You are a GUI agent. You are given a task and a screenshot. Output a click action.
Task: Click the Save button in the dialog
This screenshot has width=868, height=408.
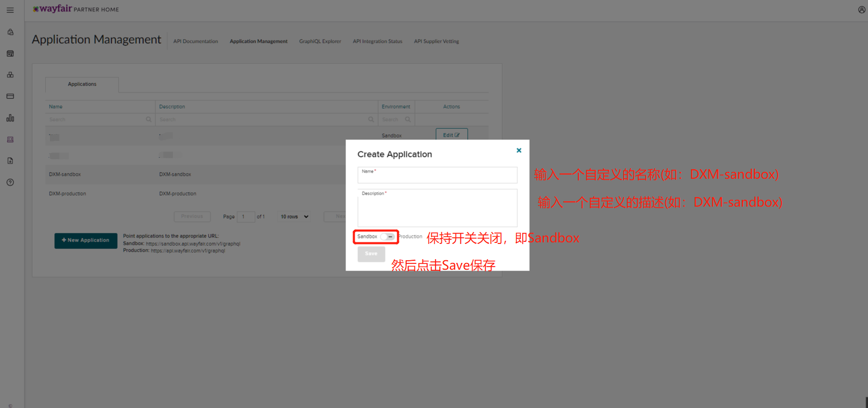pos(371,254)
